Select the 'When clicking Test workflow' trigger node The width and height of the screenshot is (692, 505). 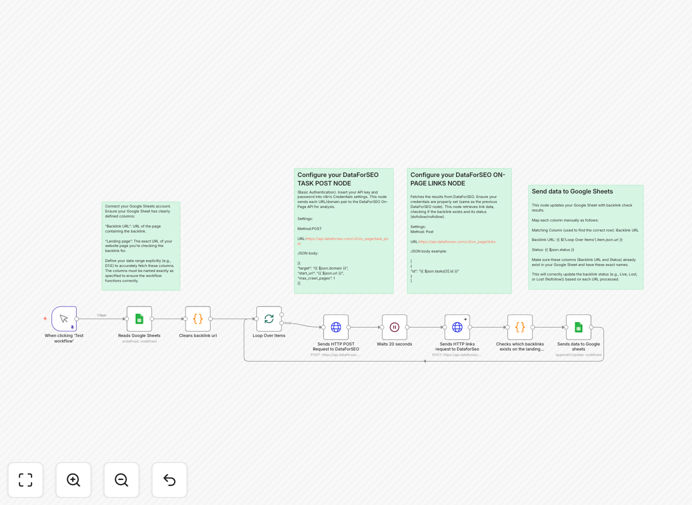click(64, 319)
